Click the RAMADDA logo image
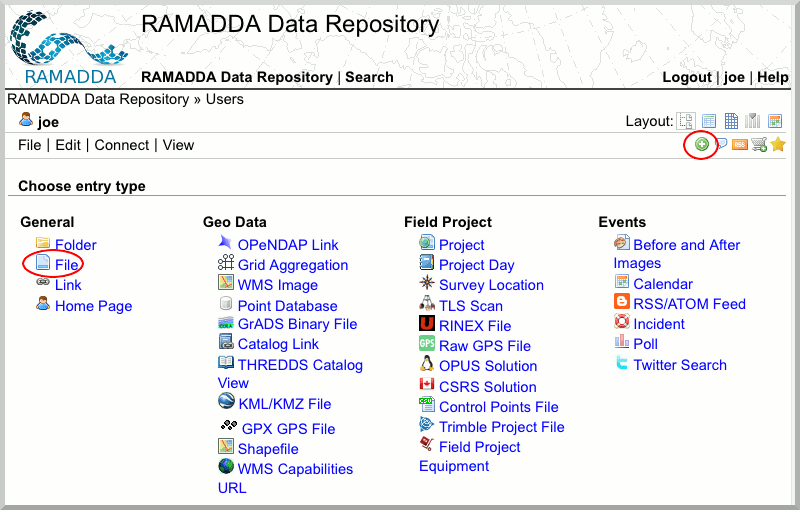Image resolution: width=800 pixels, height=510 pixels. (x=62, y=47)
